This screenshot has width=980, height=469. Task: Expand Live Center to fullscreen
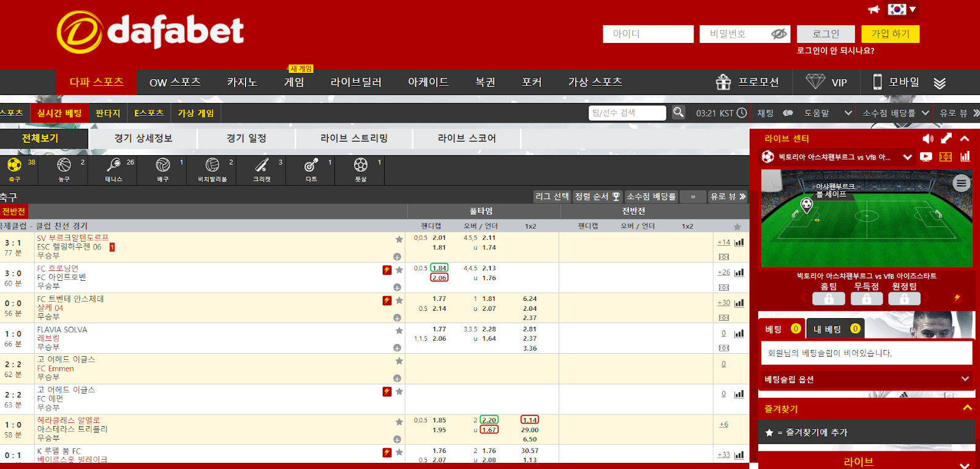pos(946,139)
